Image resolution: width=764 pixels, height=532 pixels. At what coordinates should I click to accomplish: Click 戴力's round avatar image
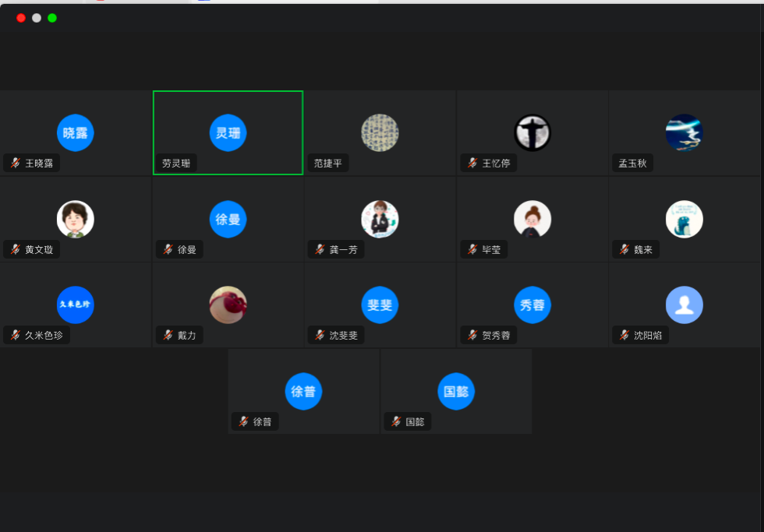pyautogui.click(x=228, y=305)
